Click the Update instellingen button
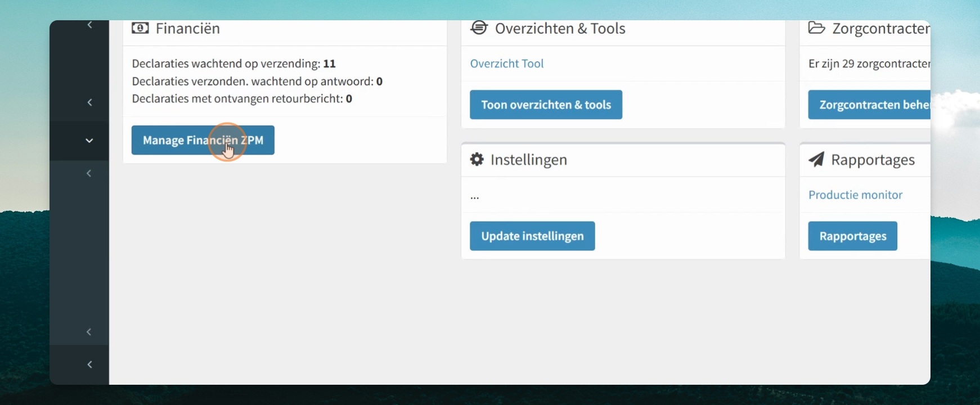 click(x=533, y=236)
